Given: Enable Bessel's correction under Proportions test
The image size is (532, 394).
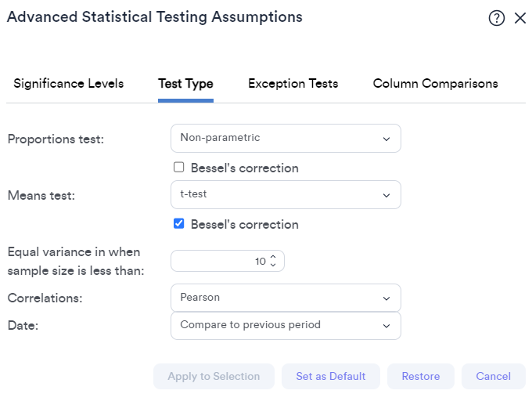Looking at the screenshot, I should [x=179, y=167].
